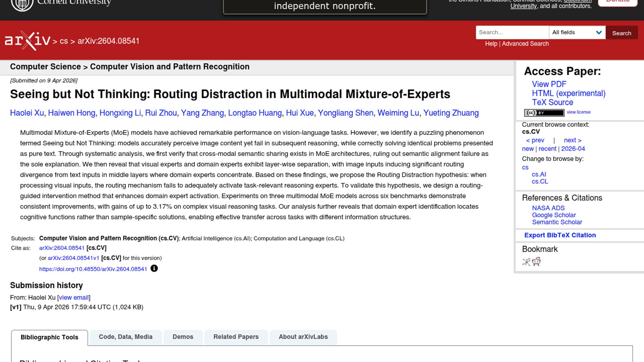Open the HTML experimental version
644x362 pixels.
pos(568,93)
